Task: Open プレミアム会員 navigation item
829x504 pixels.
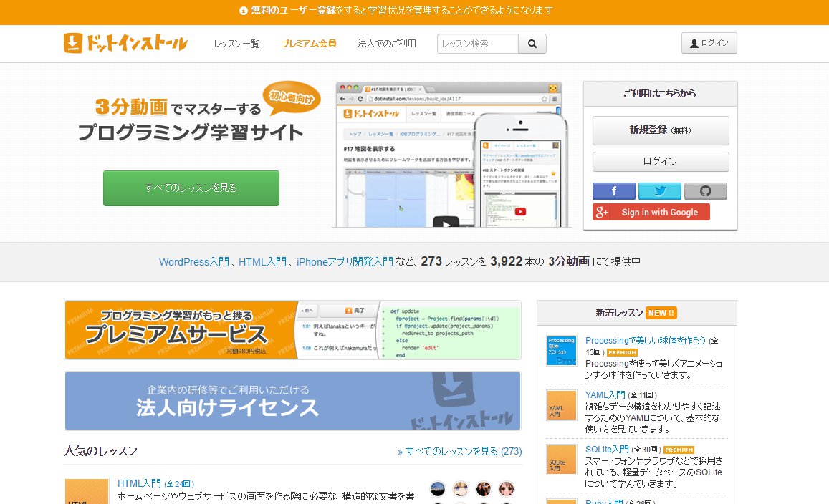Action: (309, 44)
